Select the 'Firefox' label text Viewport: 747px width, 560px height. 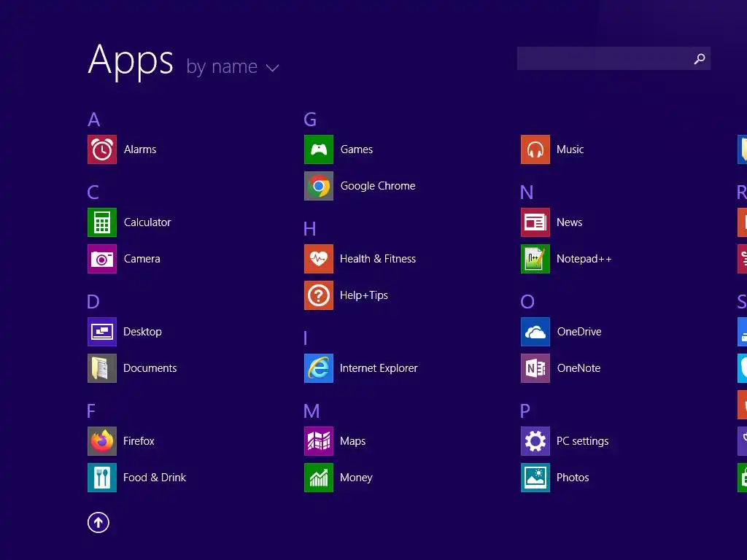pyautogui.click(x=139, y=441)
